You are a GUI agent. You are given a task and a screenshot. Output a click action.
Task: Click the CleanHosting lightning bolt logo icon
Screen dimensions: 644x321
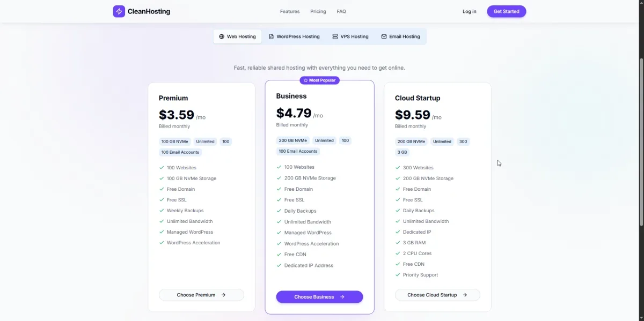coord(119,11)
